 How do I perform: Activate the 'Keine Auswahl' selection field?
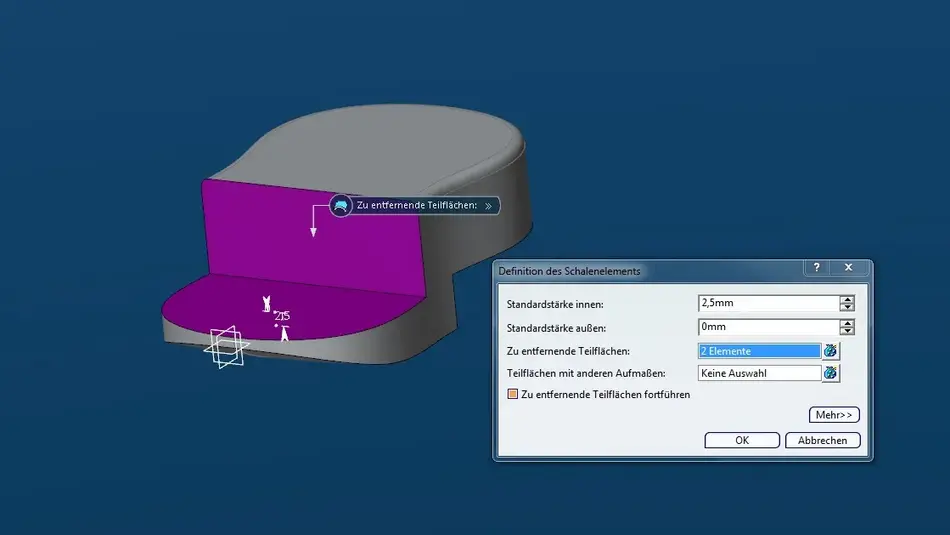[759, 373]
